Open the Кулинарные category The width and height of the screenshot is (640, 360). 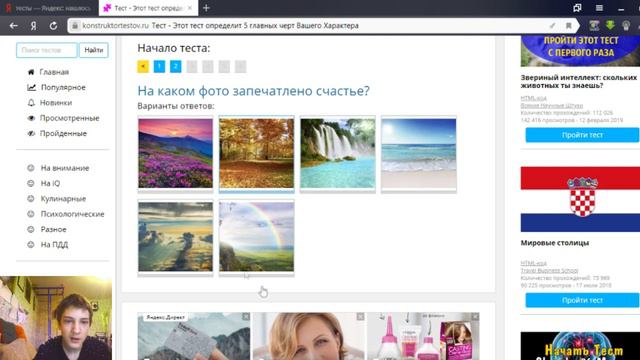pyautogui.click(x=63, y=199)
